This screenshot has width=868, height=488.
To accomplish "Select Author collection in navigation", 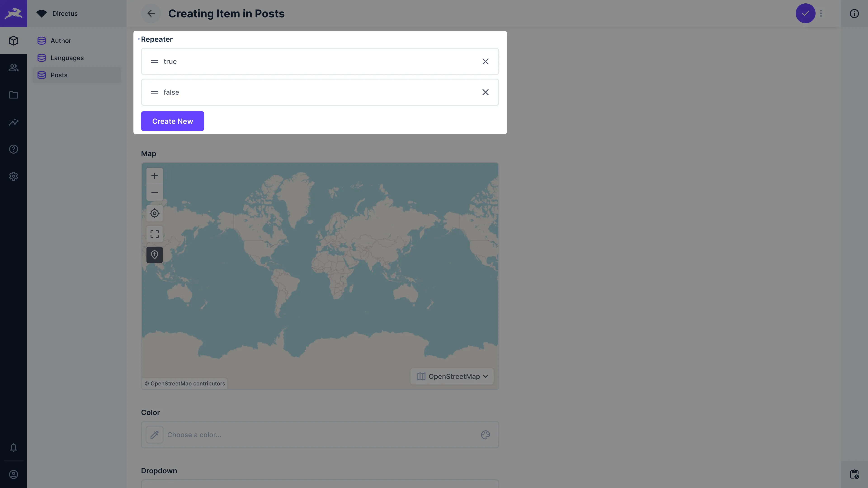I will tap(61, 41).
